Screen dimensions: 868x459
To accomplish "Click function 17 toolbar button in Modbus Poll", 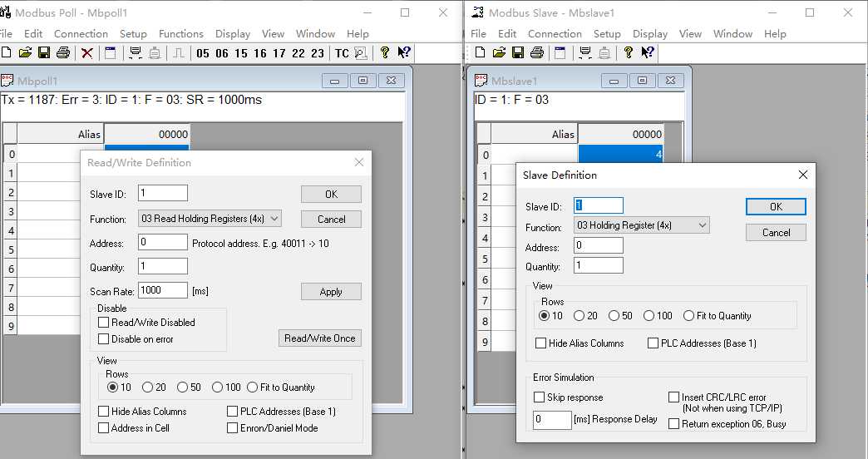I will pos(279,53).
